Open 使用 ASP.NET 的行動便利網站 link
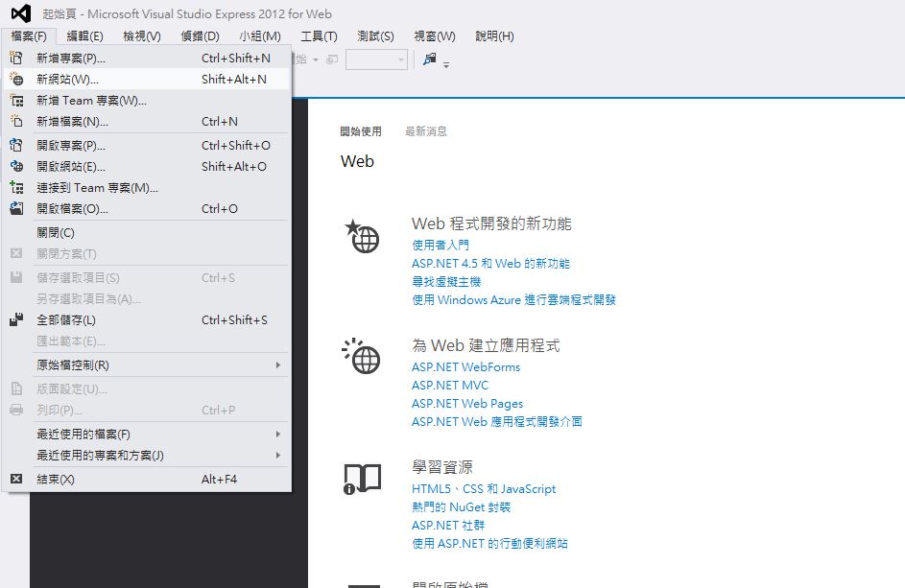The image size is (905, 588). pyautogui.click(x=489, y=544)
